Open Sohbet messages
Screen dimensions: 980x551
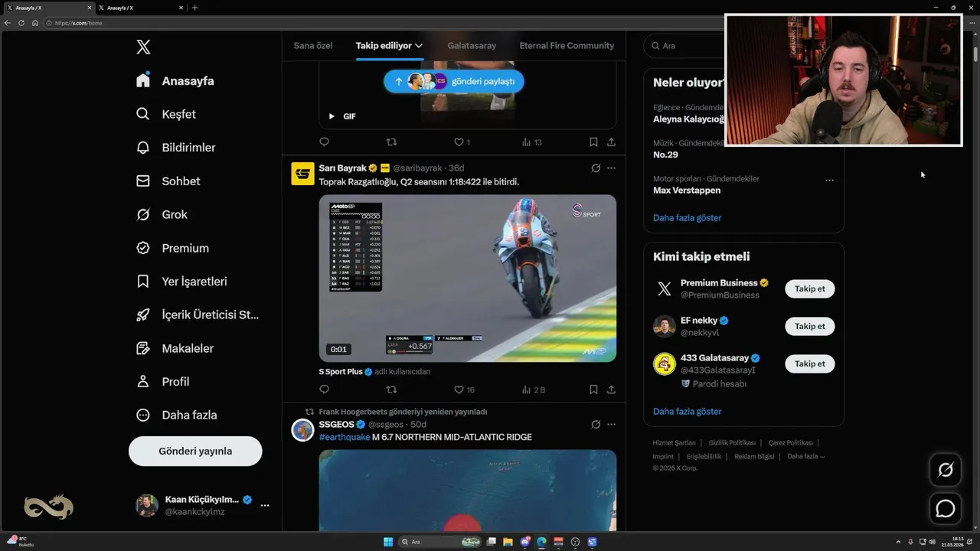pos(168,181)
